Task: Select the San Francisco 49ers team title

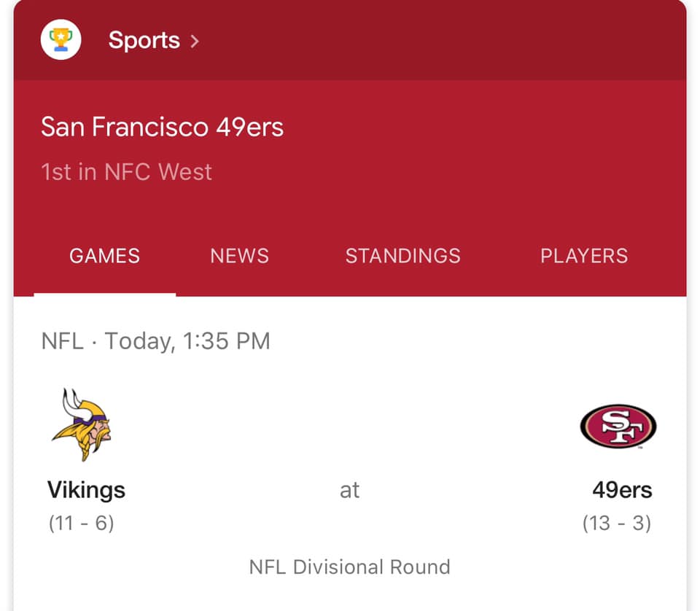Action: click(162, 128)
